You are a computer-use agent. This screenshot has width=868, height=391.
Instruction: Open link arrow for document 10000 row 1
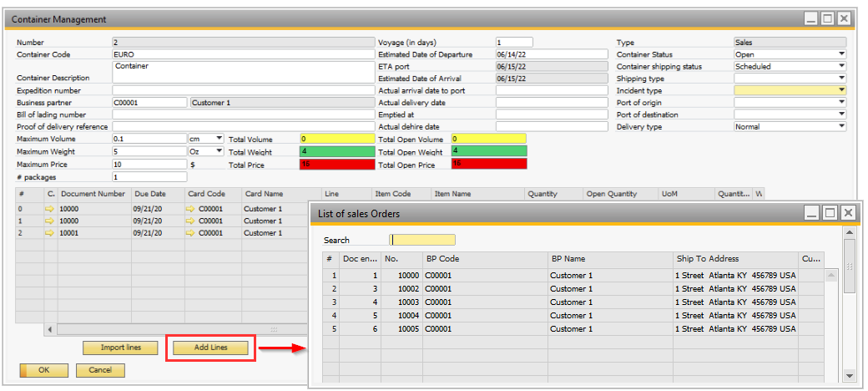pos(50,221)
